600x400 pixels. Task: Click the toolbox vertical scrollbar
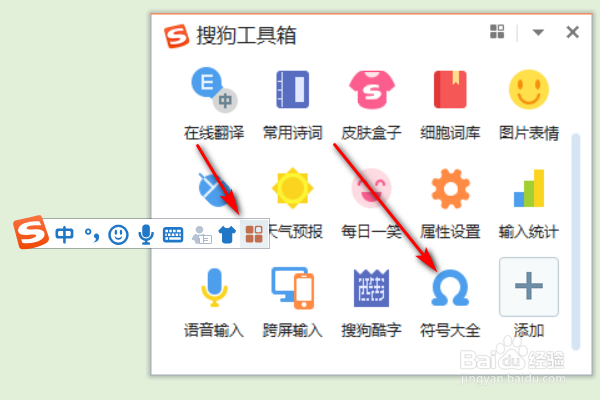pos(576,241)
